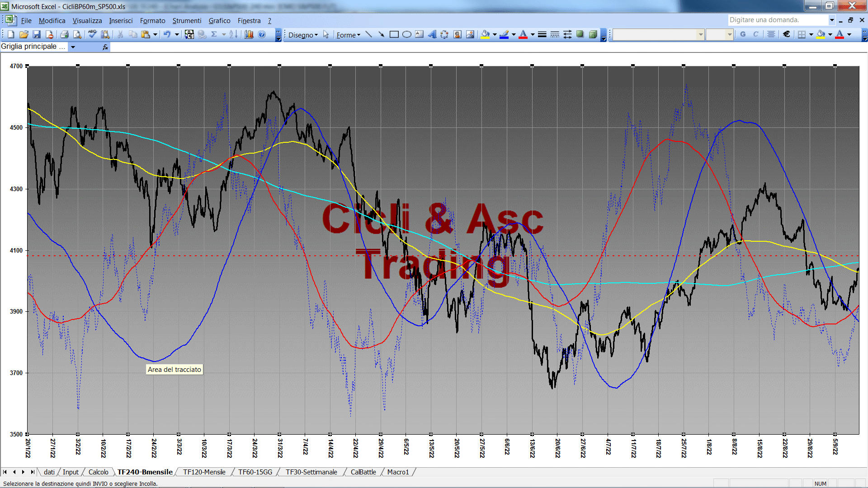
Task: Click the Insert Diagram icon
Action: tap(445, 34)
